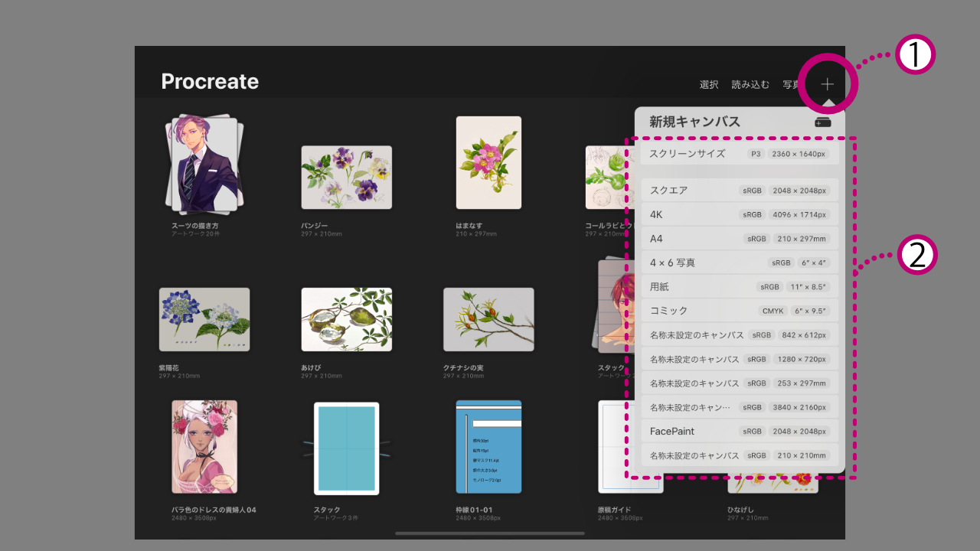Tap the plus icon for new canvas
This screenshot has width=980, height=551.
[827, 84]
